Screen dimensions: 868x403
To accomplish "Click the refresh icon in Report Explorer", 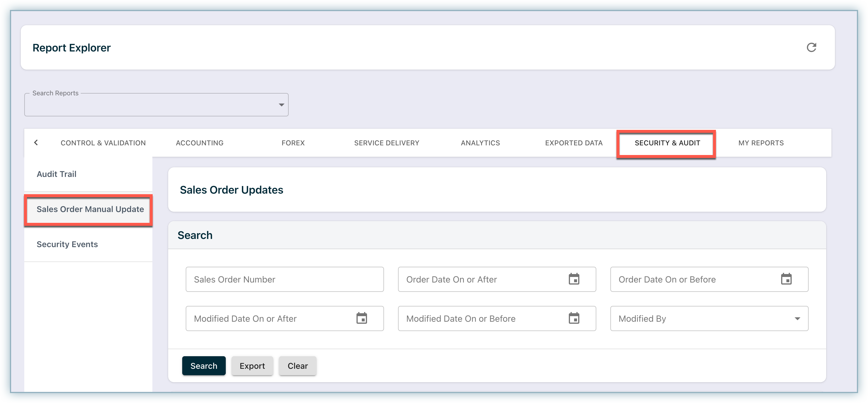I will [811, 47].
